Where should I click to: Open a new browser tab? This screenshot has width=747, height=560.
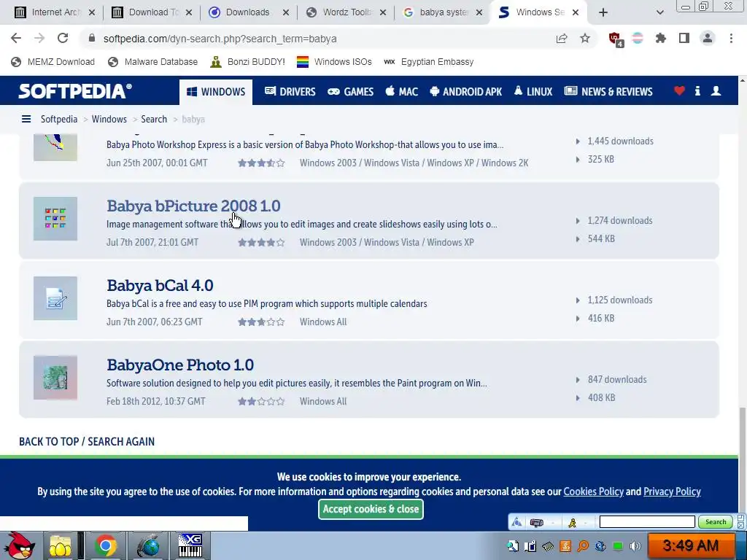603,13
